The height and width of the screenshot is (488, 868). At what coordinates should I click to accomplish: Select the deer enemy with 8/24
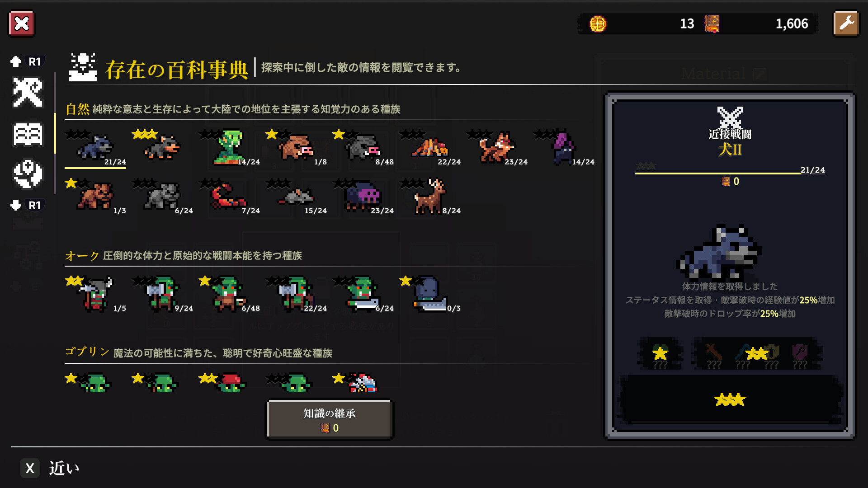tap(430, 196)
